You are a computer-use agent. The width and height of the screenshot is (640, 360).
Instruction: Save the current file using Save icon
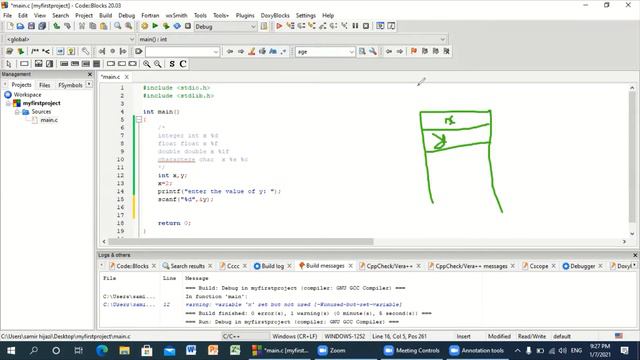[31, 26]
